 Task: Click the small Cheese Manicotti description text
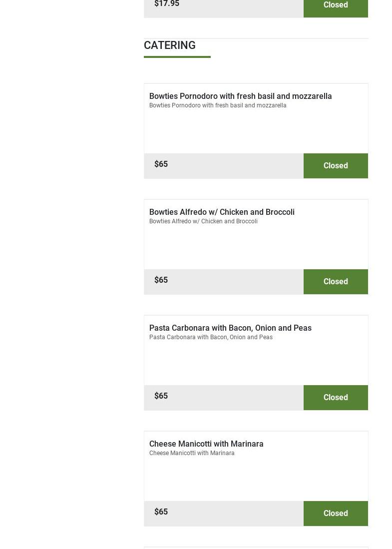click(x=192, y=453)
